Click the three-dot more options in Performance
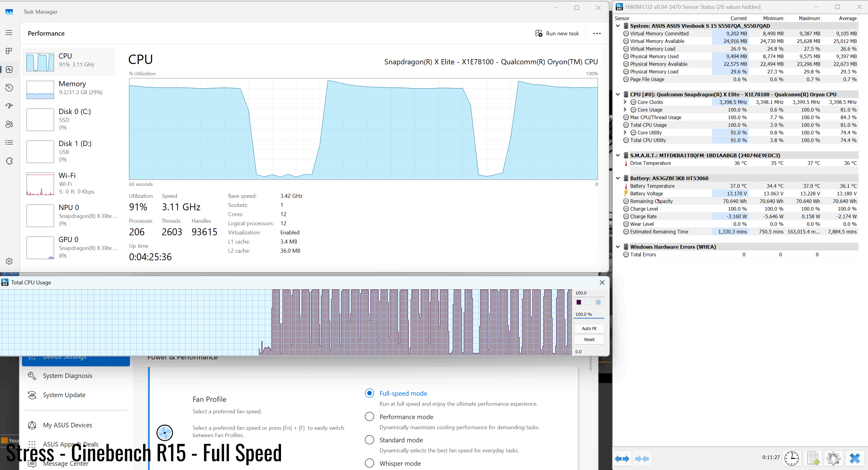 point(597,33)
